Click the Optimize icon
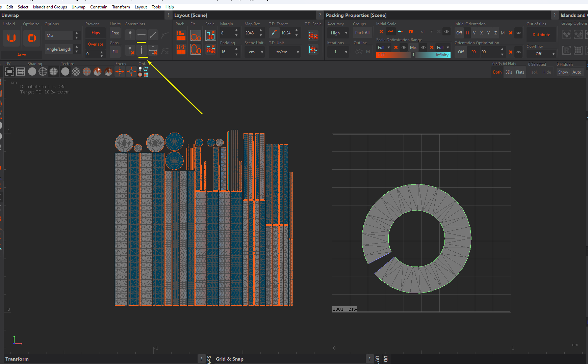Screen dimensions: 588x364 coord(32,38)
